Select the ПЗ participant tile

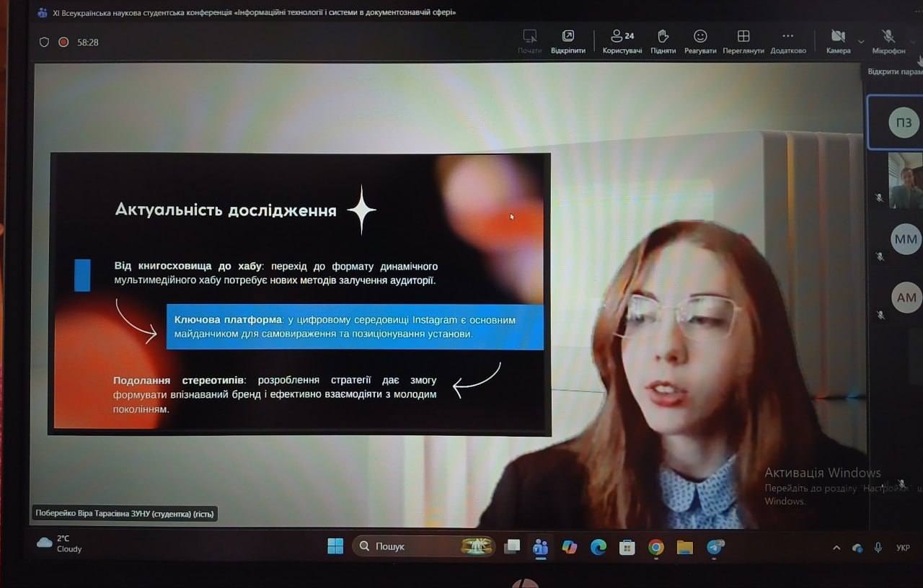pos(903,122)
